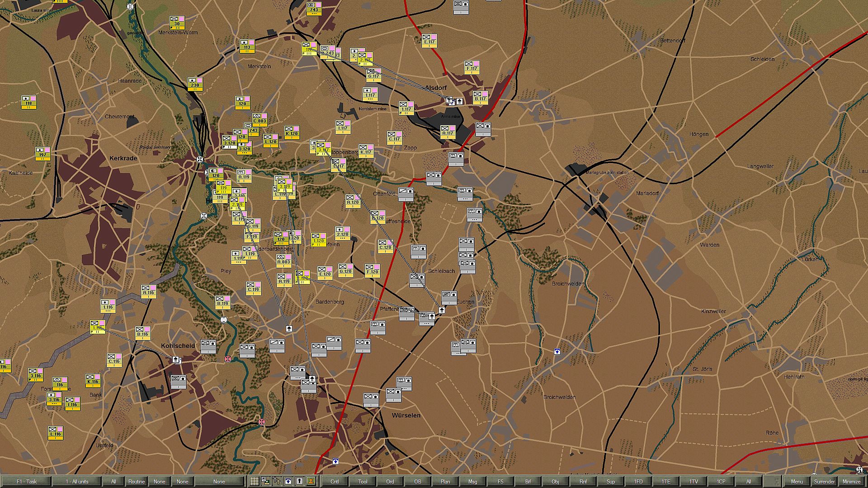Toggle the 1TE overlay button

click(x=665, y=482)
